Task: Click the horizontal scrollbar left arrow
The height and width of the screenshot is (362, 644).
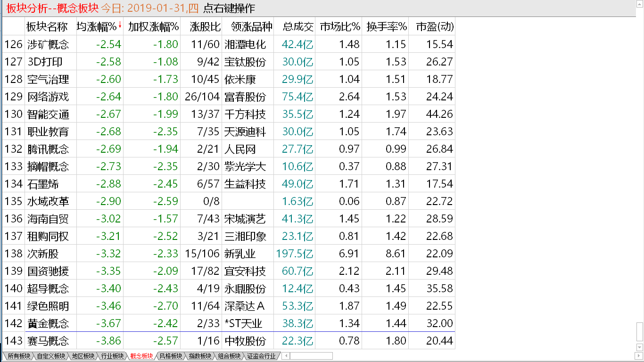Action: 286,356
